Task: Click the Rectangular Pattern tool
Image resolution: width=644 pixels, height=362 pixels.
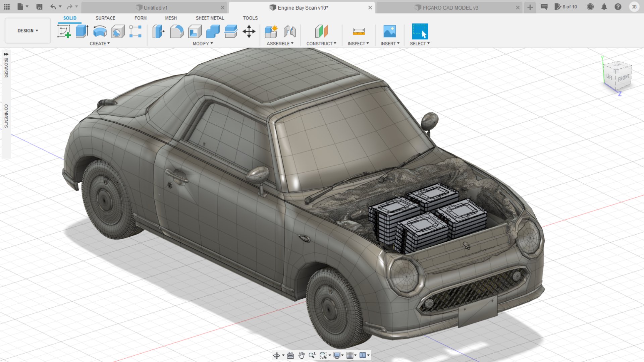Action: 136,32
